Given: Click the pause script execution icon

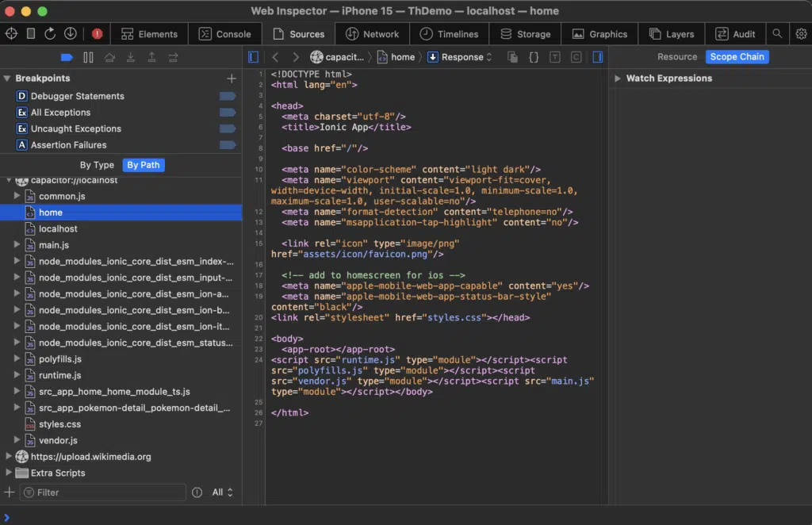Looking at the screenshot, I should click(88, 57).
